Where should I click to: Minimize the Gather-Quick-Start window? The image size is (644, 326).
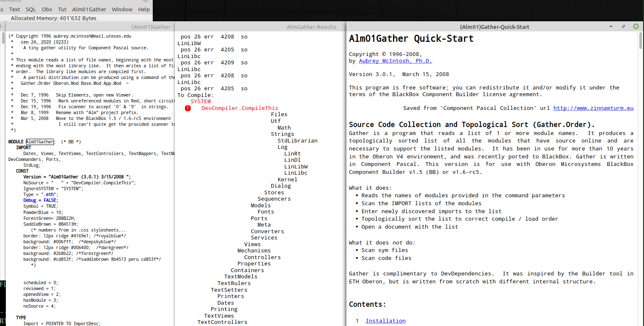(612, 26)
